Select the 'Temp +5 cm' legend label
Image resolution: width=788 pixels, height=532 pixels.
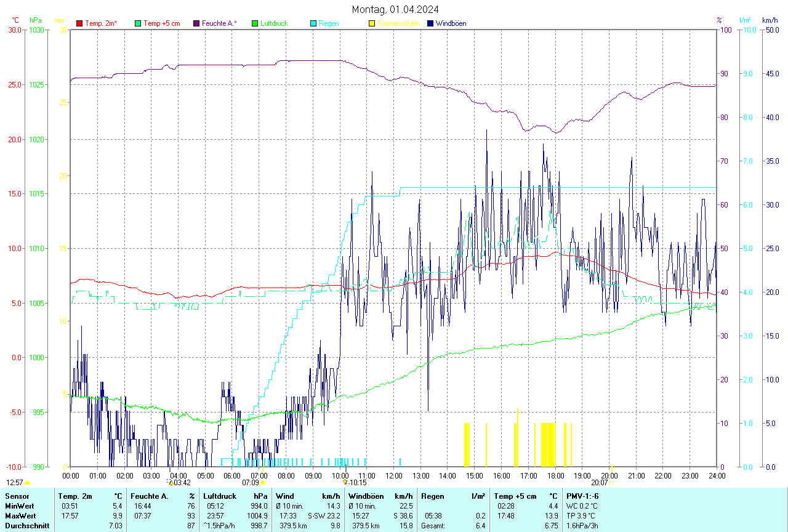pyautogui.click(x=161, y=23)
